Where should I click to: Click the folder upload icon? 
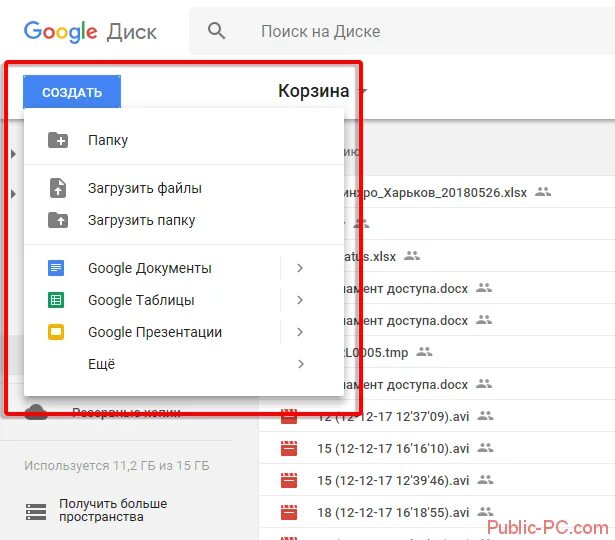click(x=58, y=220)
